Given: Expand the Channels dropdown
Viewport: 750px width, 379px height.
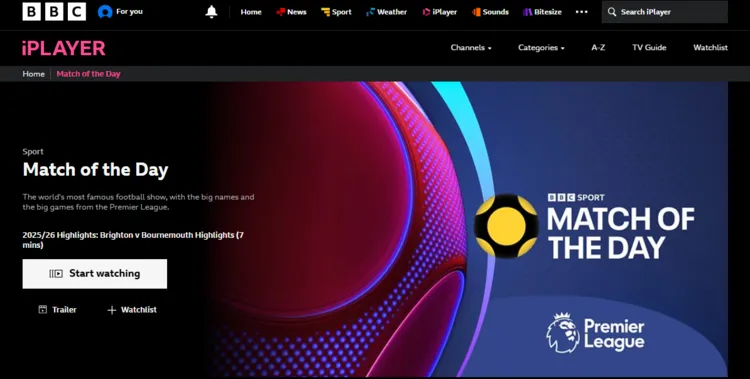Looking at the screenshot, I should coord(471,47).
